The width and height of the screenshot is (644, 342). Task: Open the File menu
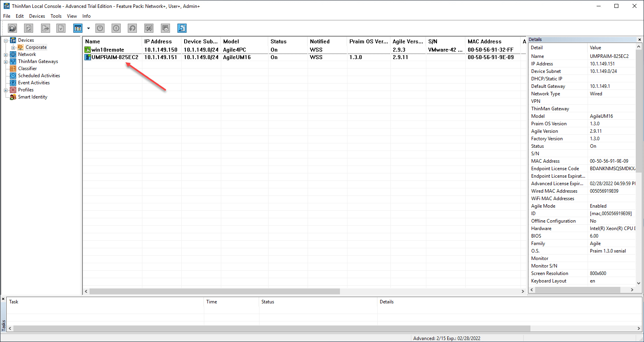pyautogui.click(x=7, y=16)
